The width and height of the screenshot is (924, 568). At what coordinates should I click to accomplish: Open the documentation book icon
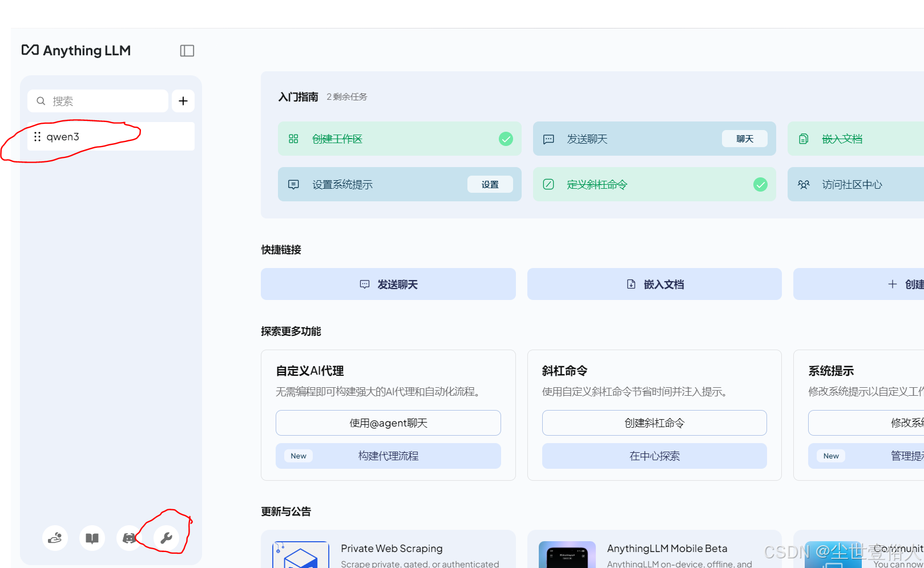click(x=92, y=538)
